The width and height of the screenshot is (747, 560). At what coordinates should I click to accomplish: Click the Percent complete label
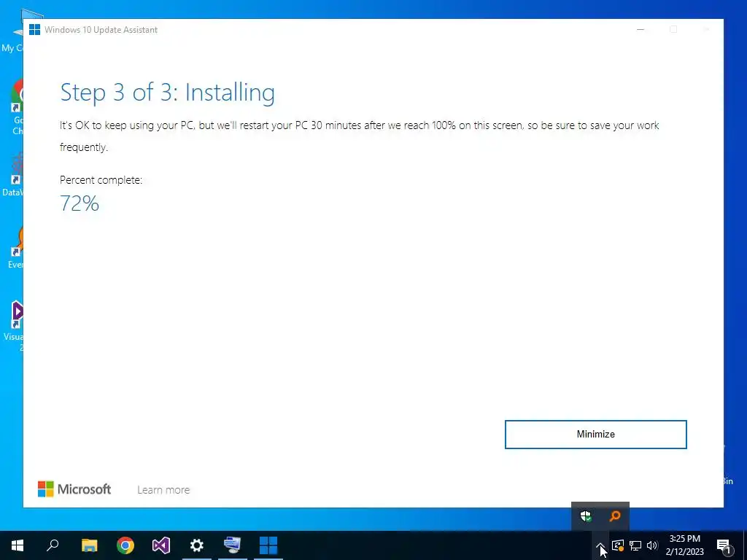point(101,180)
